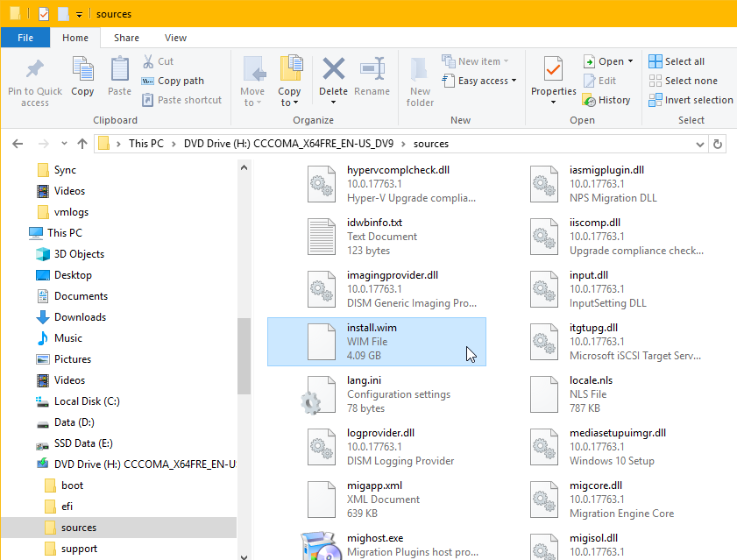Click Select none in the ribbon
Image resolution: width=737 pixels, height=560 pixels.
tap(683, 80)
